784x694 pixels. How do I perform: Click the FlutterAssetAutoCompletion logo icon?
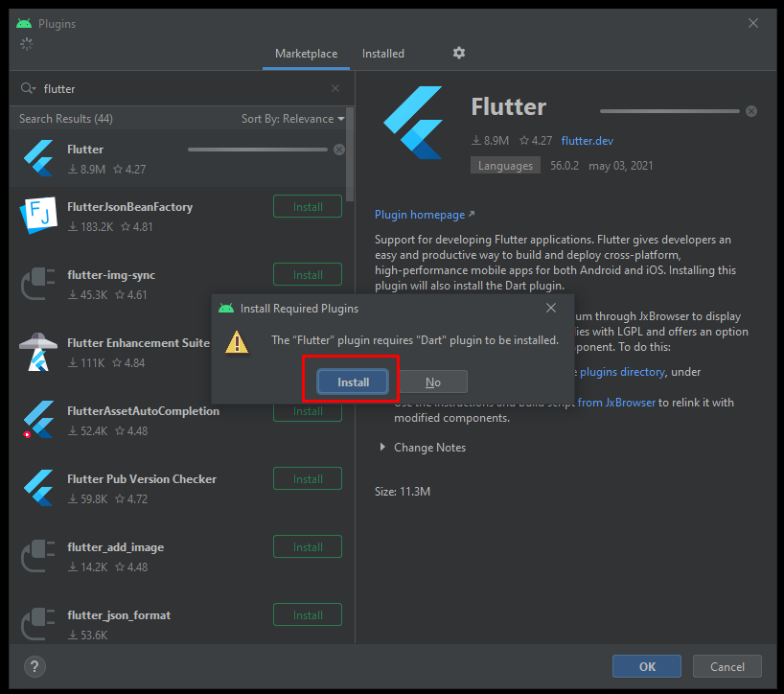point(38,420)
